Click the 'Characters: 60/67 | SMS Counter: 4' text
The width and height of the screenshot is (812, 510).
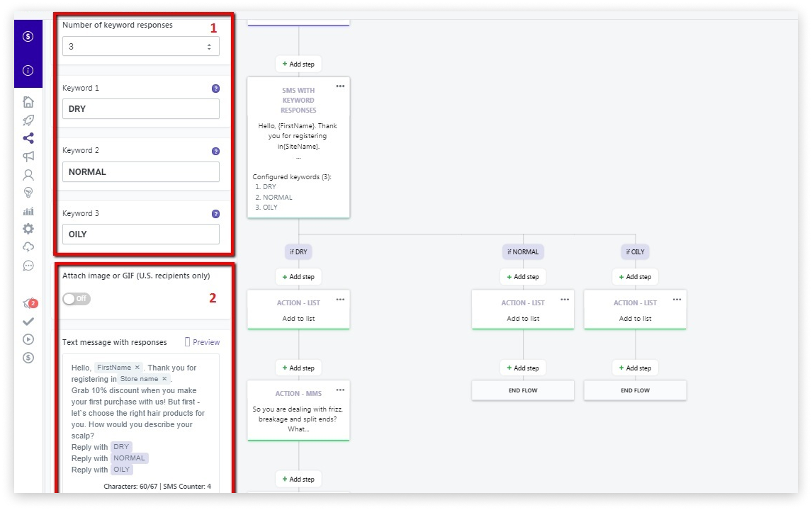[157, 487]
